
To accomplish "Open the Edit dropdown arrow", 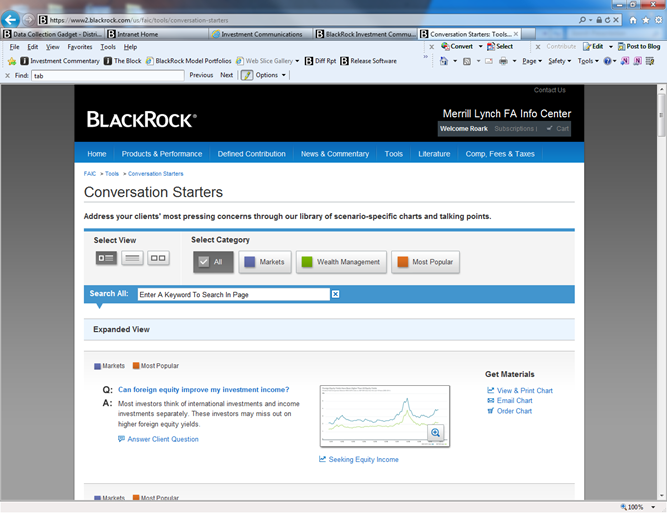I will tap(610, 46).
